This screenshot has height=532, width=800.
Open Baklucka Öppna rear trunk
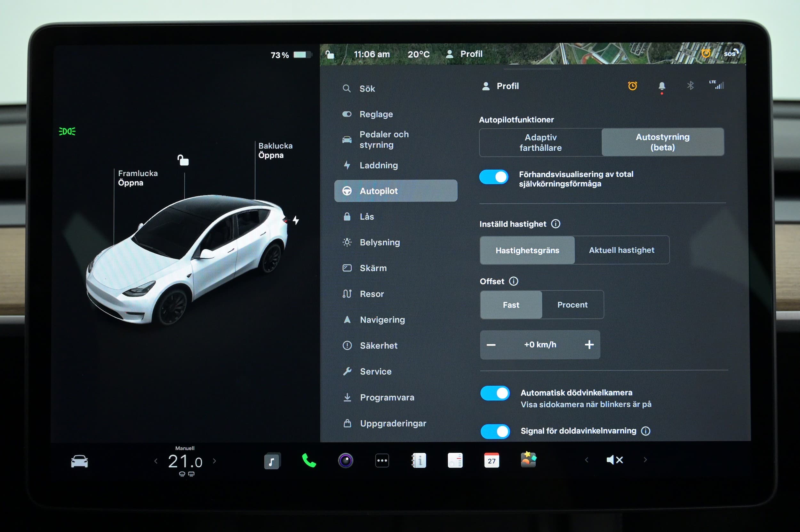click(275, 150)
